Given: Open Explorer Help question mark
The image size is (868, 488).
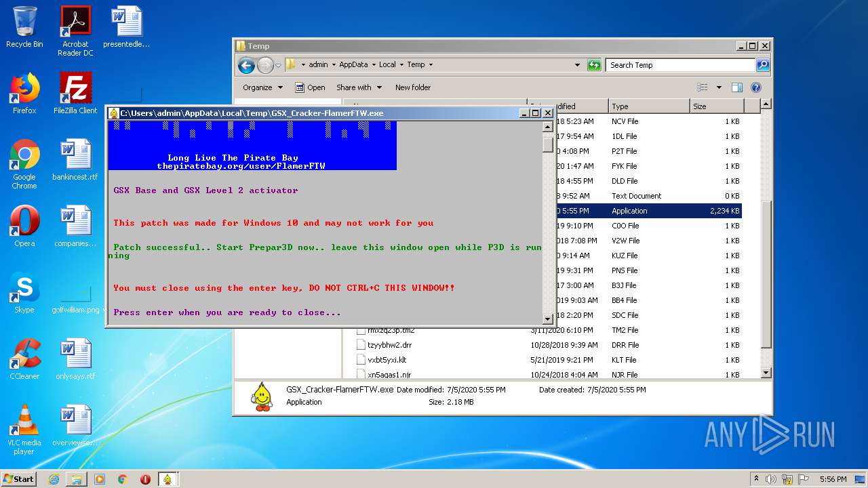Looking at the screenshot, I should click(x=756, y=87).
